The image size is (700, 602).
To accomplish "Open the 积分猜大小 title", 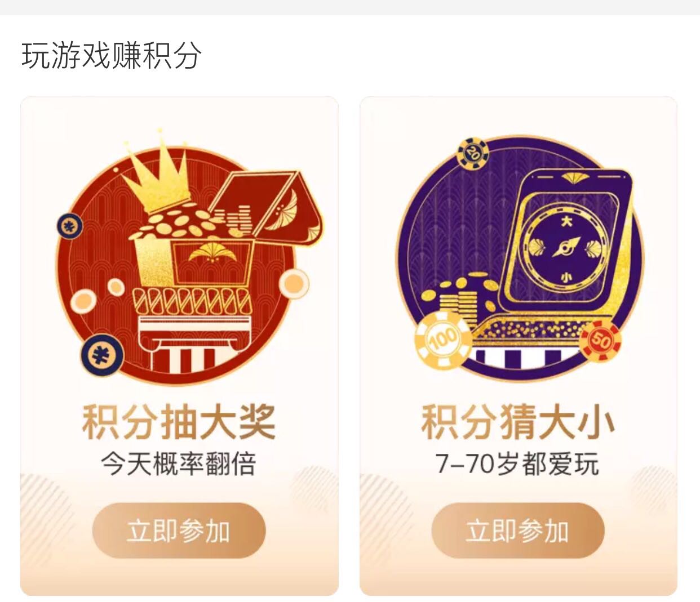I will pyautogui.click(x=518, y=421).
